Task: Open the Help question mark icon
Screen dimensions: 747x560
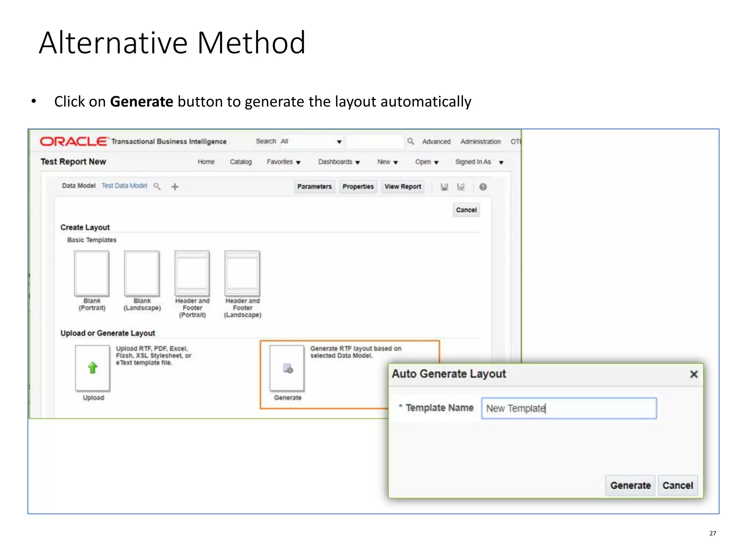Action: pyautogui.click(x=483, y=187)
